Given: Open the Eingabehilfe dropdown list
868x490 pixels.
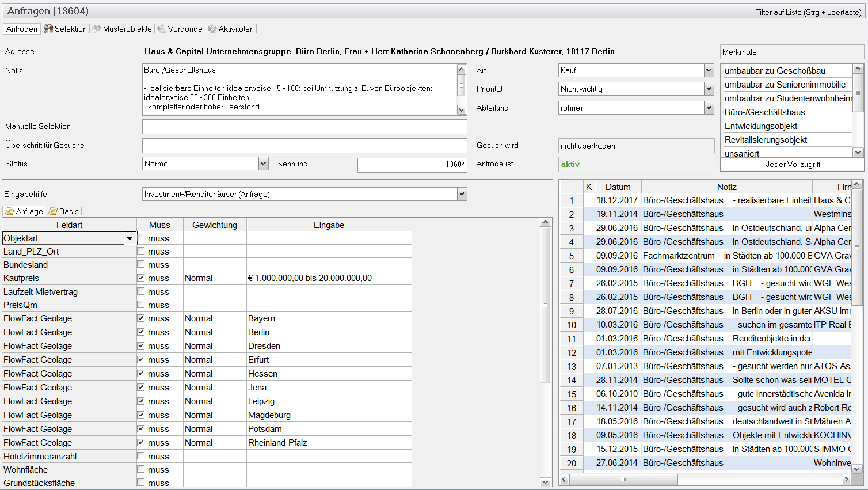Looking at the screenshot, I should tap(462, 194).
